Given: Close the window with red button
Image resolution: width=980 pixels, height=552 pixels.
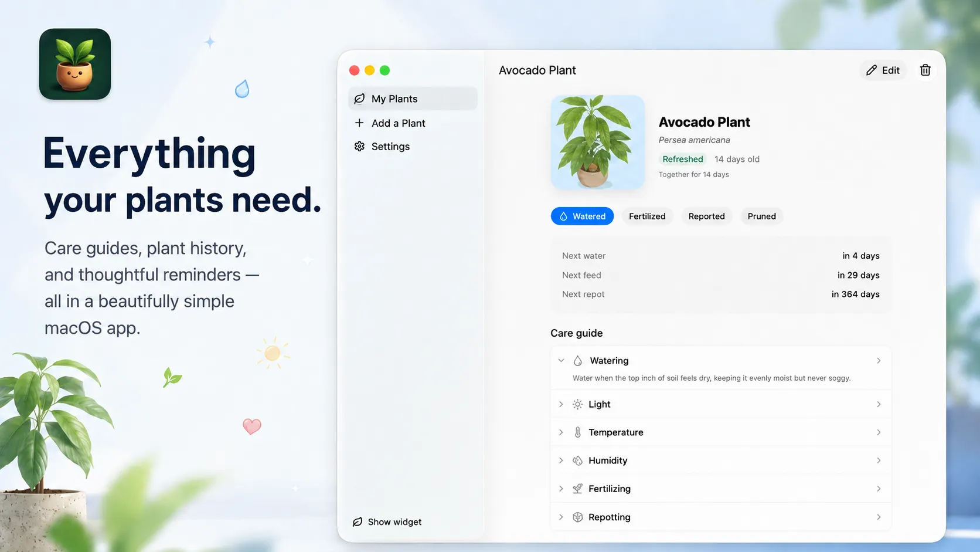Looking at the screenshot, I should tap(355, 70).
